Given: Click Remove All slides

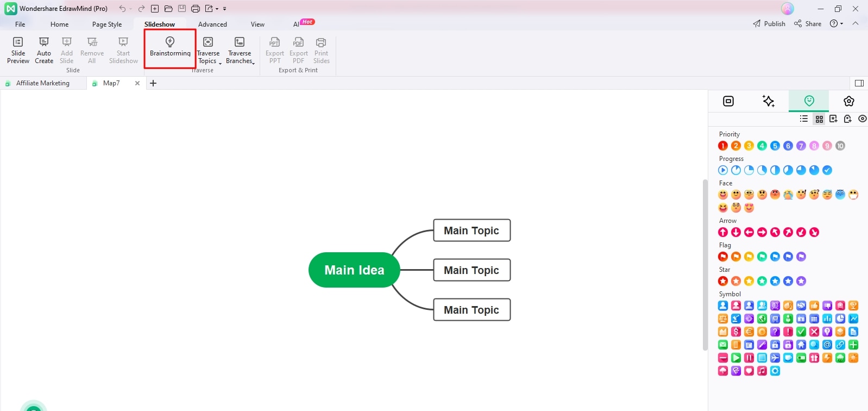Looking at the screenshot, I should pyautogui.click(x=92, y=50).
